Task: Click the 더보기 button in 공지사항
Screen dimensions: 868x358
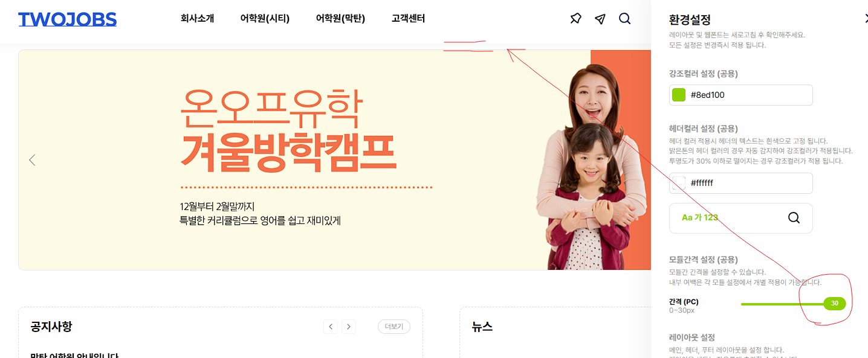Action: pos(394,327)
